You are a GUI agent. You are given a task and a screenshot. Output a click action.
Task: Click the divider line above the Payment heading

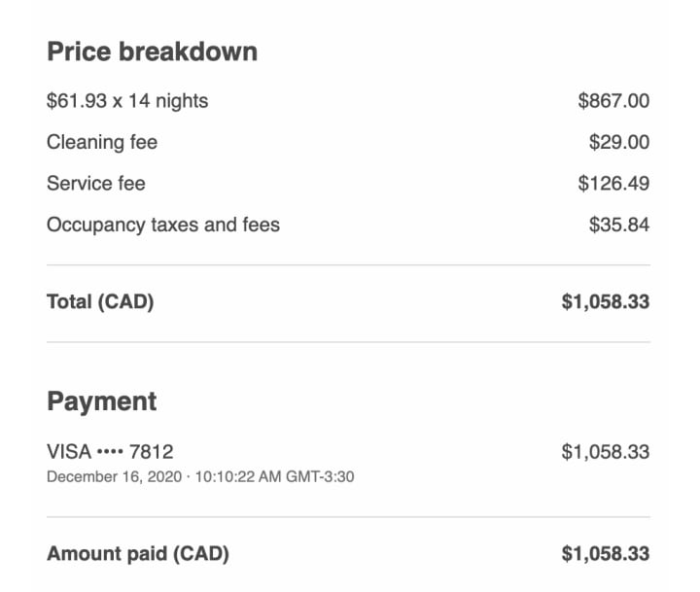coord(348,342)
